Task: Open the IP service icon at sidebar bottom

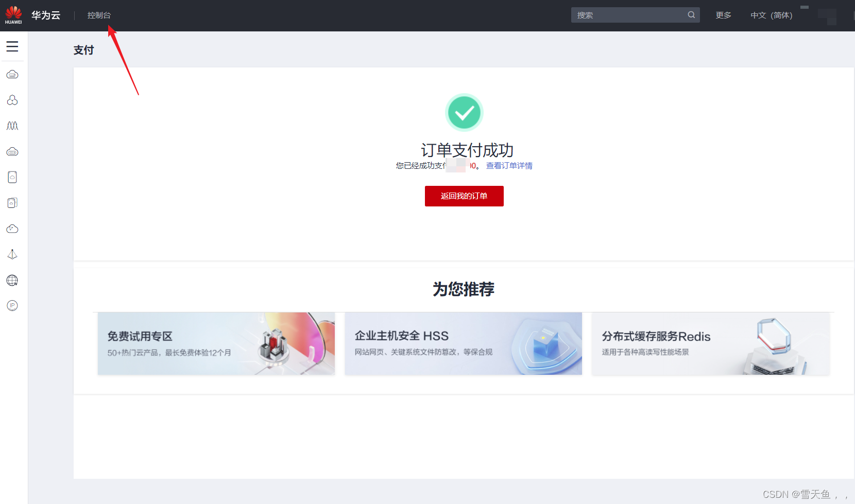Action: click(x=12, y=305)
